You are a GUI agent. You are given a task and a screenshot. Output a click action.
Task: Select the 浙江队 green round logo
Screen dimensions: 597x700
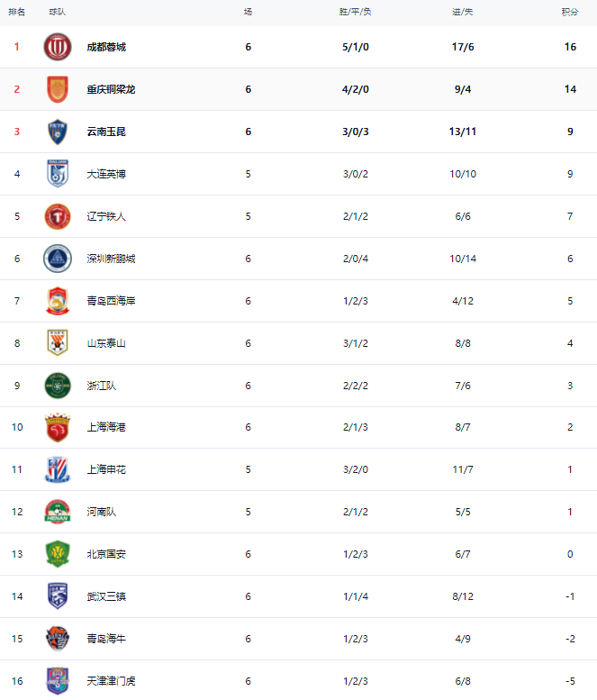point(58,386)
